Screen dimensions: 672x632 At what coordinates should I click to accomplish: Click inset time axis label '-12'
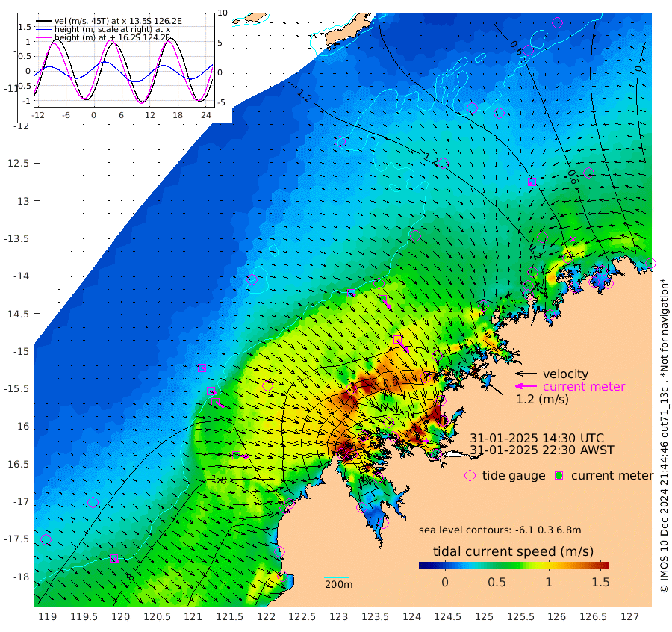tap(38, 115)
